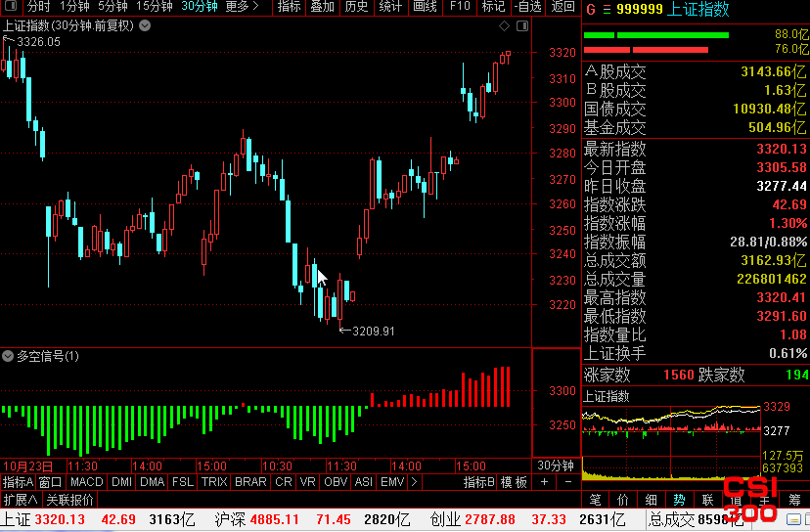Viewport: 810px width, 532px height.
Task: Open the 多空信号 indicator dropdown arrow
Action: 8,356
